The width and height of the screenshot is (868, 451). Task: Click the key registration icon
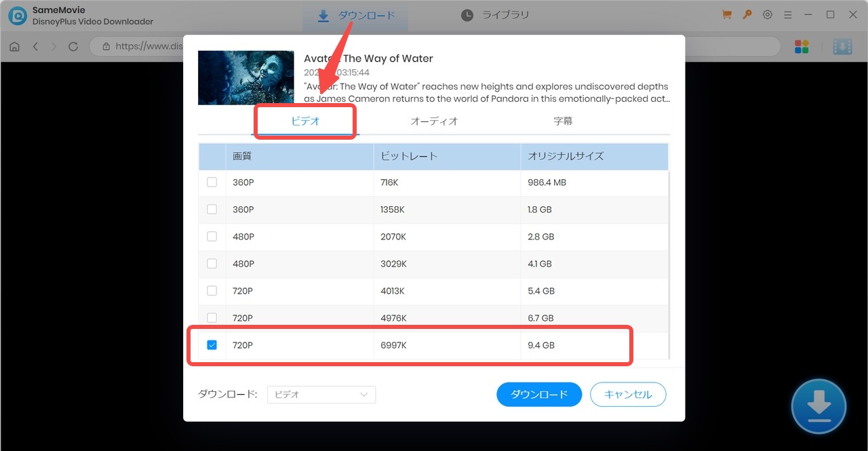pos(747,14)
